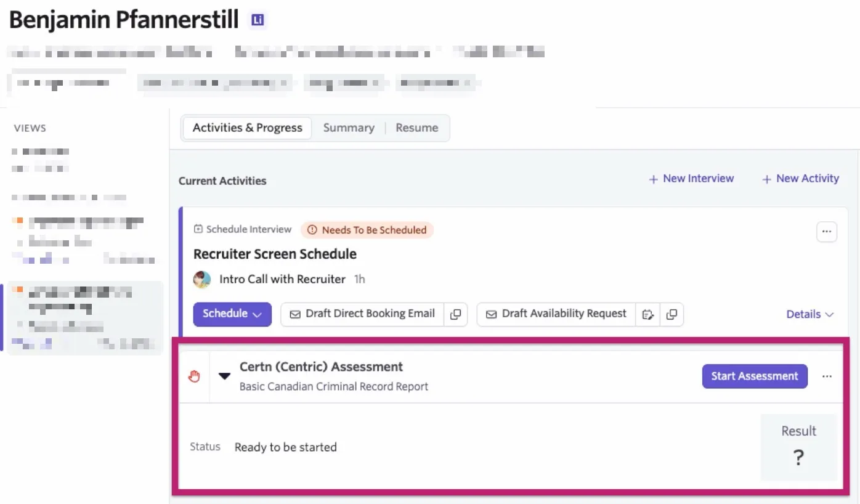860x504 pixels.
Task: Copy the direct booking email link icon
Action: point(456,314)
